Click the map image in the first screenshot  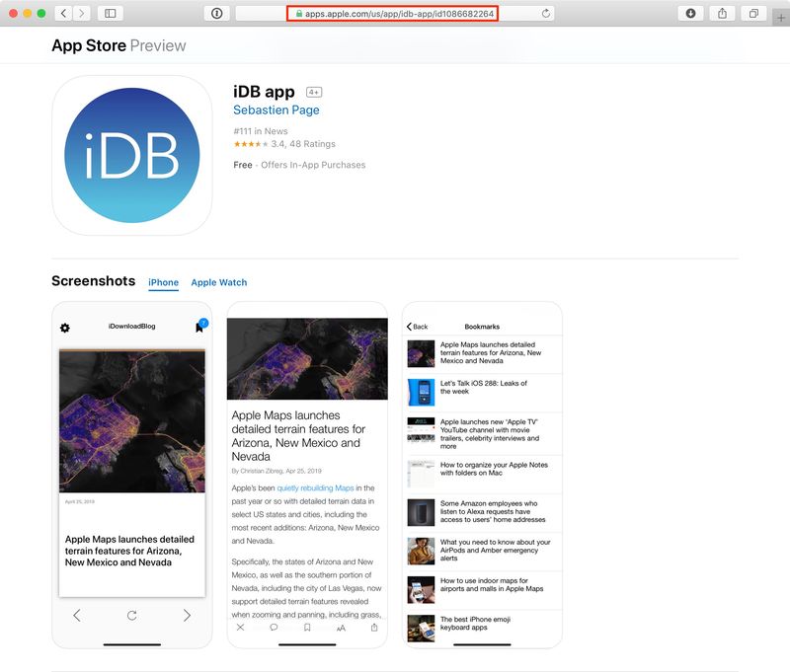(132, 421)
